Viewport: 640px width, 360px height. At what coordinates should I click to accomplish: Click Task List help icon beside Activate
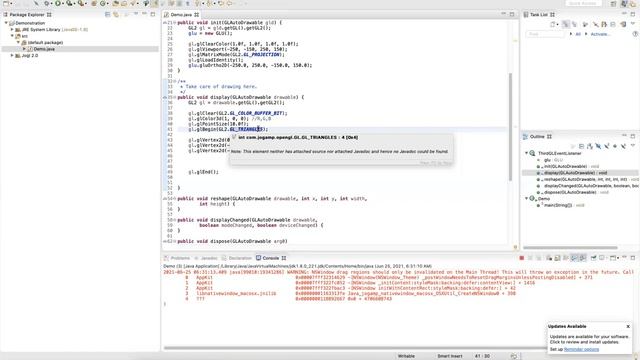(x=635, y=34)
